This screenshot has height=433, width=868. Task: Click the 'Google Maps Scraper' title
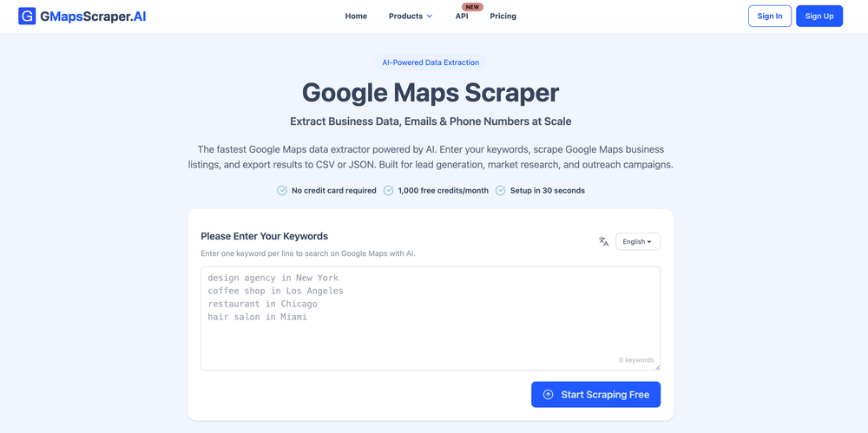point(431,93)
